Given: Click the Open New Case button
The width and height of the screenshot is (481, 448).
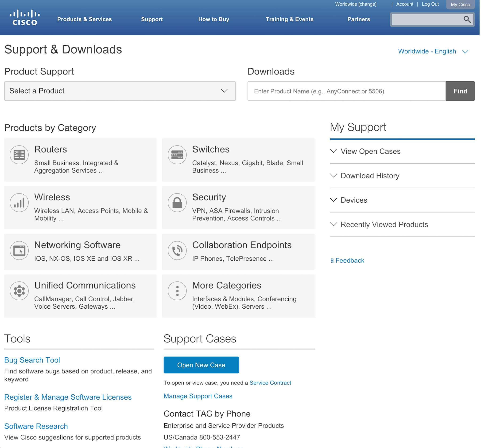Looking at the screenshot, I should [x=201, y=365].
